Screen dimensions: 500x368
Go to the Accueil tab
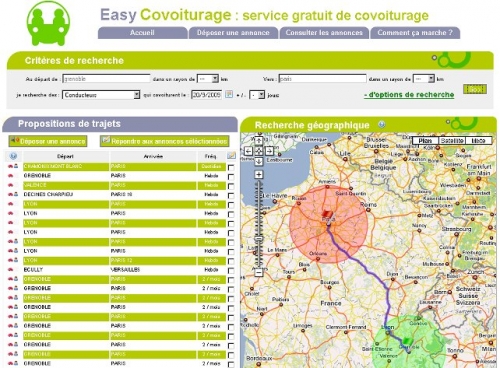point(142,33)
